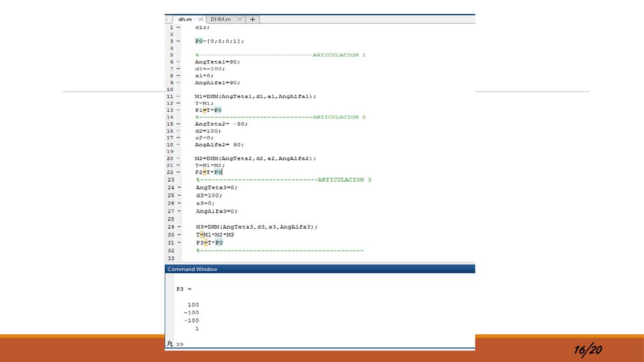Screen dimensions: 644x362
Task: Click the line 'a3=0;'
Action: [205, 203]
